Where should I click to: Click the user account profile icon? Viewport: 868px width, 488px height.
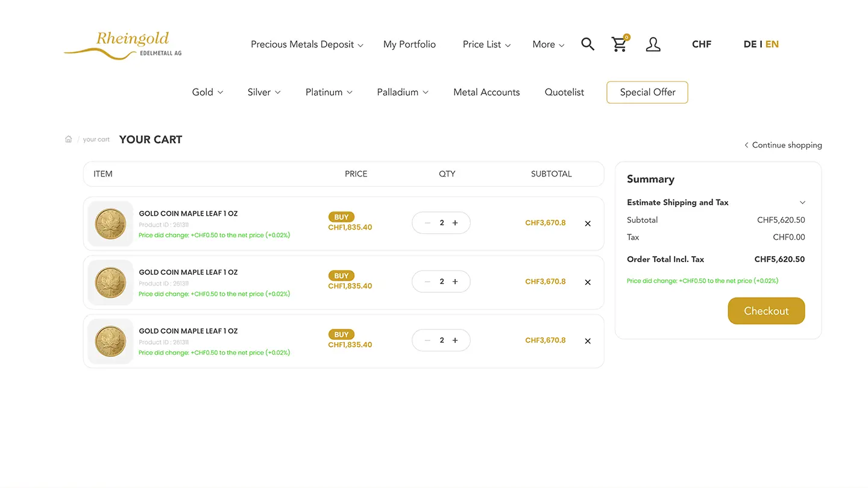(x=653, y=44)
